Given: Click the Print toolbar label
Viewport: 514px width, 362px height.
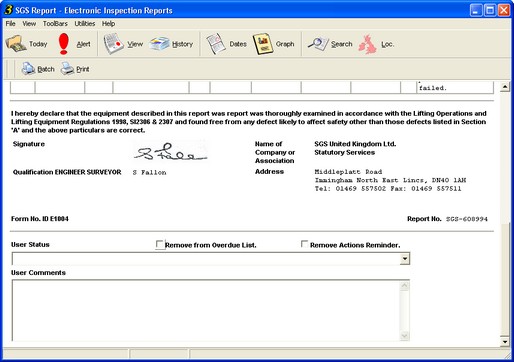Looking at the screenshot, I should pos(83,69).
